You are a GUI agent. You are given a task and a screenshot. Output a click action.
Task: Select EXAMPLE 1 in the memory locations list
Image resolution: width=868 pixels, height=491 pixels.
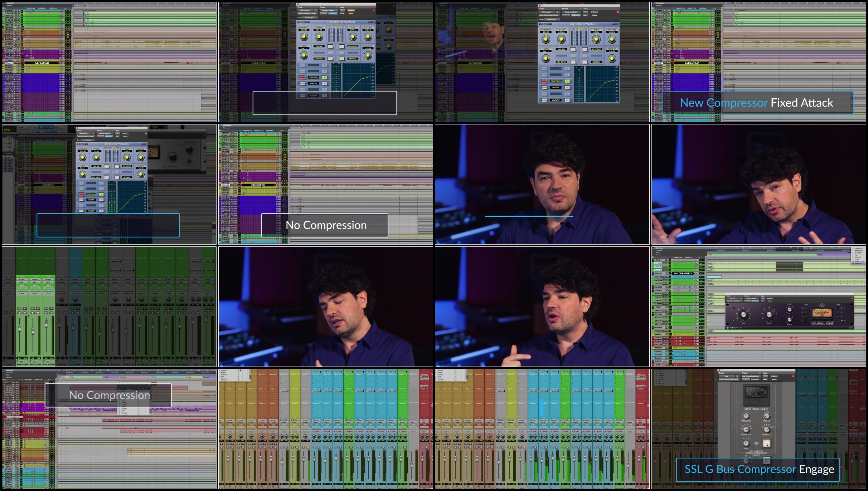point(858,264)
